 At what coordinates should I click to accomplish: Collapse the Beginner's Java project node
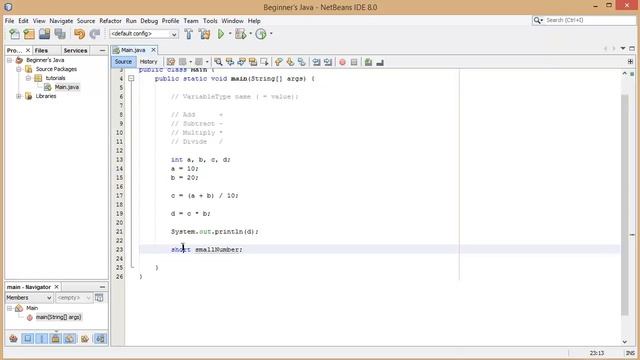coord(9,60)
